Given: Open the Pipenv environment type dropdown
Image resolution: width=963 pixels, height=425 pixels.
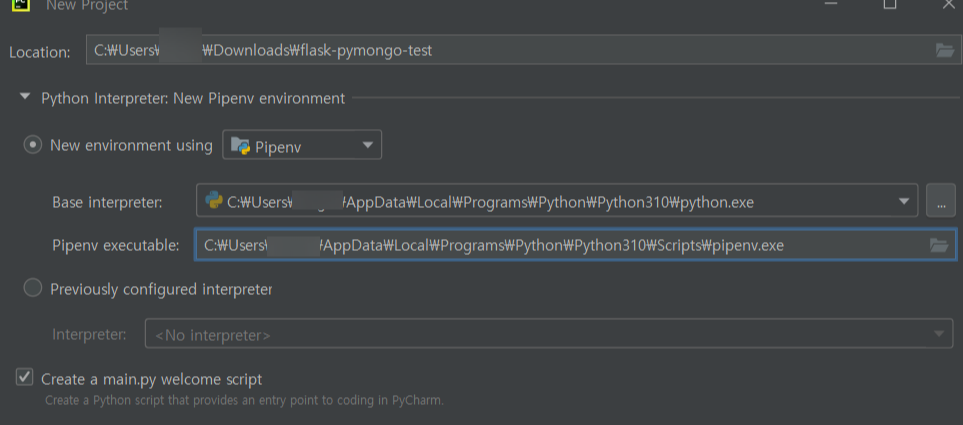Looking at the screenshot, I should (x=302, y=145).
